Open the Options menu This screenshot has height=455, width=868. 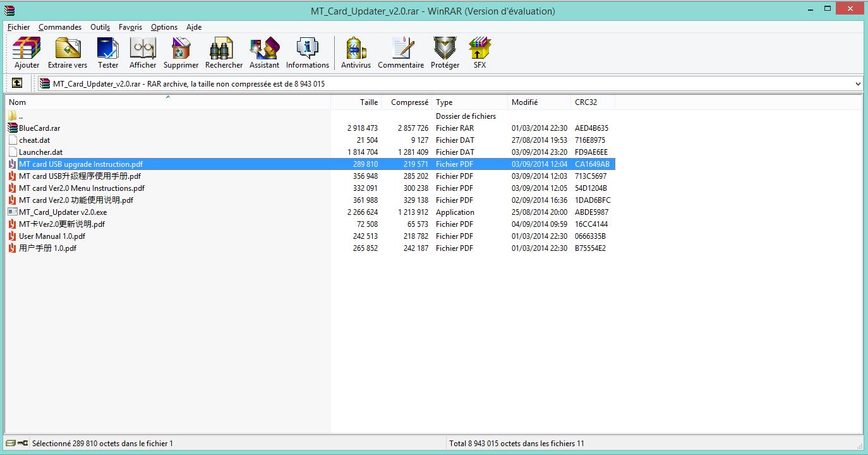pyautogui.click(x=164, y=27)
